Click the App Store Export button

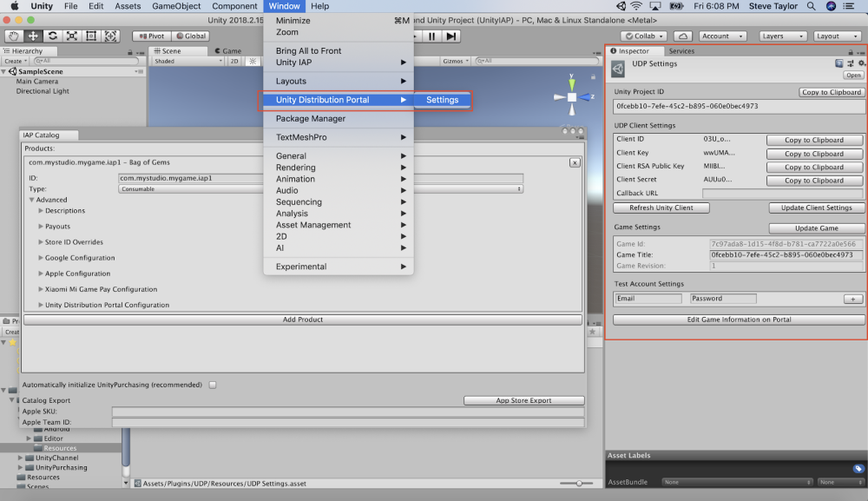pyautogui.click(x=523, y=400)
